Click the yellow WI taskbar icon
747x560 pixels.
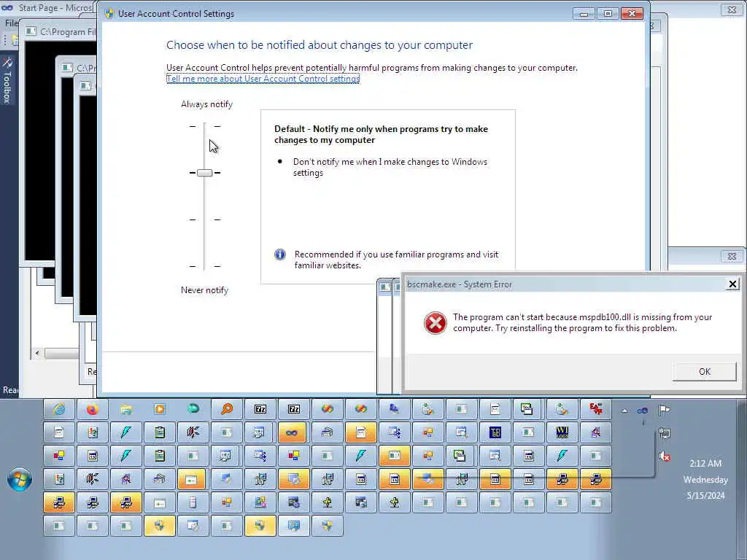click(562, 432)
